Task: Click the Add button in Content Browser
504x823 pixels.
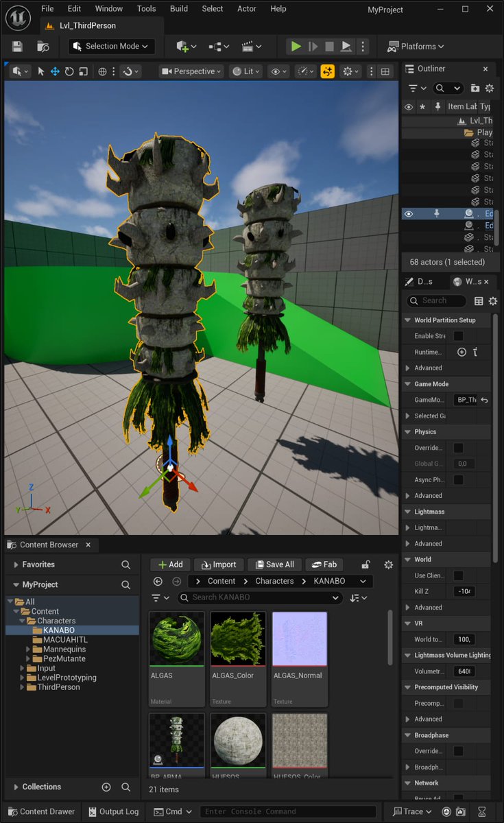Action: click(x=170, y=564)
